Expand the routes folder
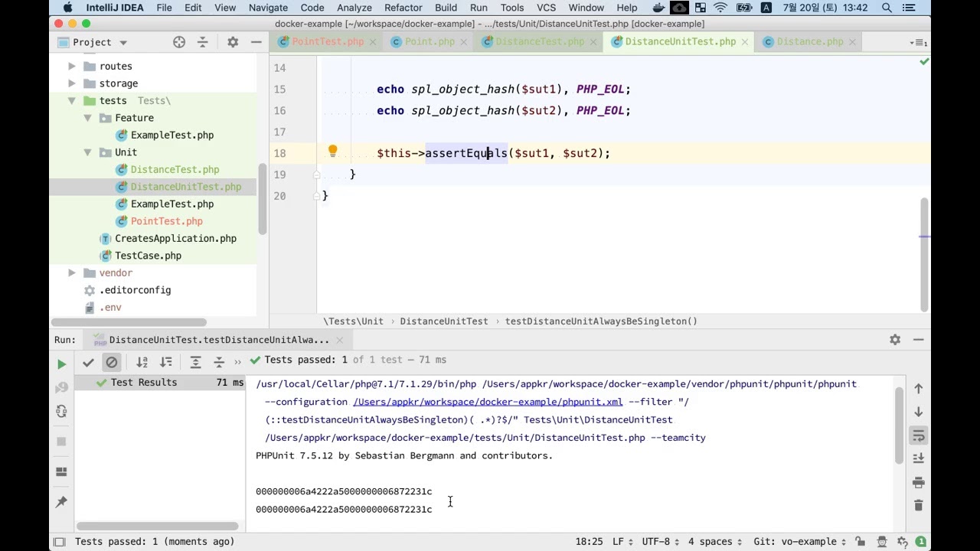The width and height of the screenshot is (980, 551). tap(72, 66)
